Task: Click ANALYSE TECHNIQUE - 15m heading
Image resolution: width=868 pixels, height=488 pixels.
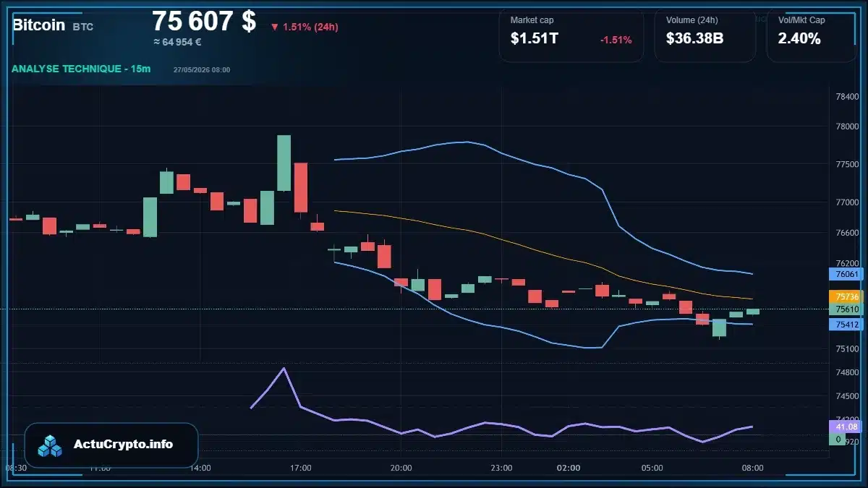Action: point(81,69)
